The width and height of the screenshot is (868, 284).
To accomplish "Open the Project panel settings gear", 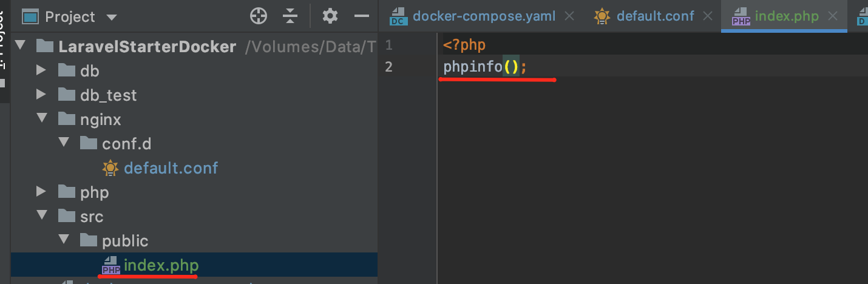I will [330, 16].
